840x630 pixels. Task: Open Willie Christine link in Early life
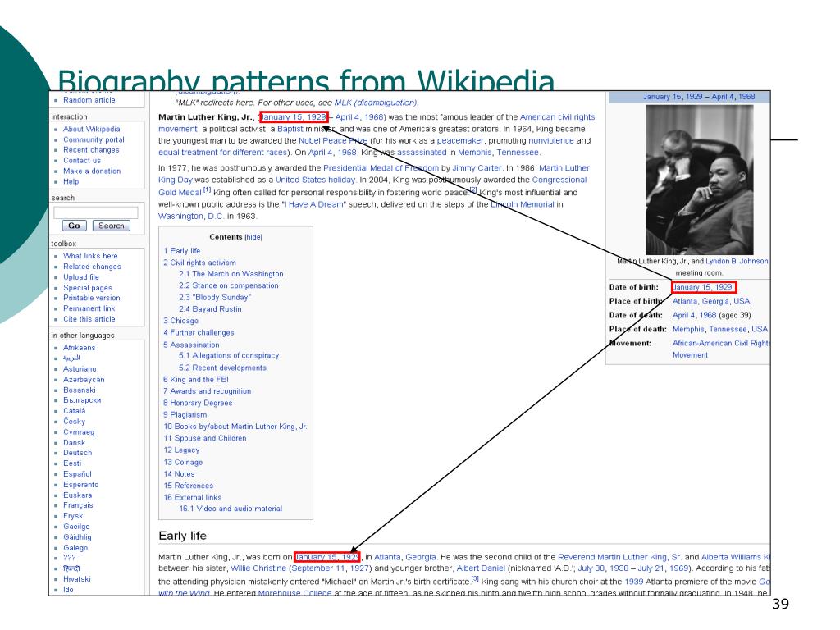[x=258, y=568]
